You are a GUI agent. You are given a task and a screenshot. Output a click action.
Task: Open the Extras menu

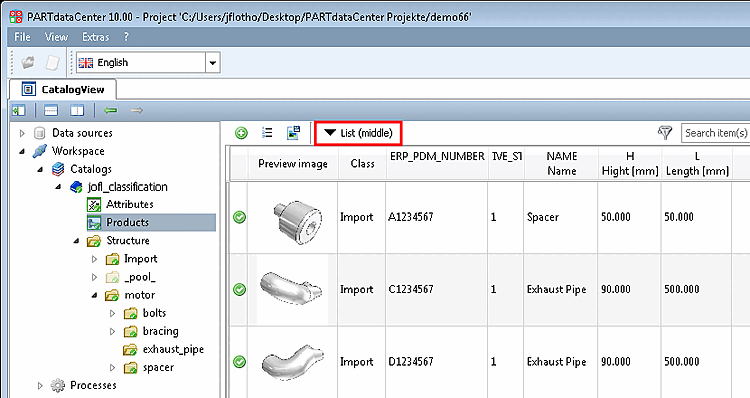[x=96, y=37]
